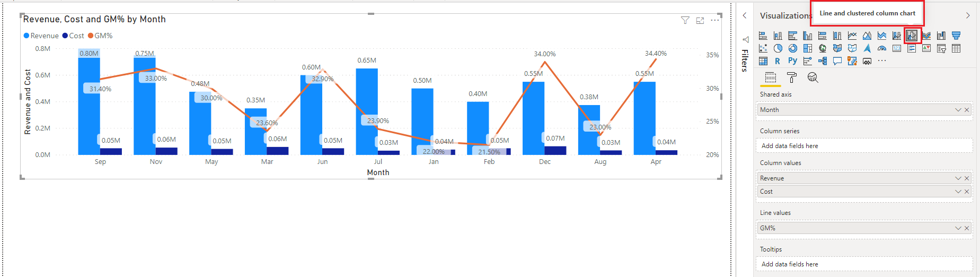
Task: Select the Card (123) visual
Action: pos(896,48)
